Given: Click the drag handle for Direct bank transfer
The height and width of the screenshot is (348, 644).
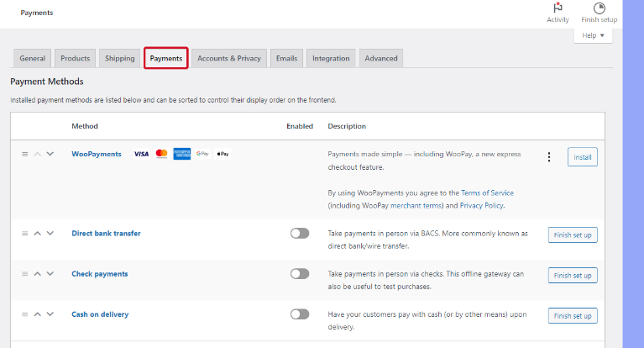Looking at the screenshot, I should tap(25, 233).
